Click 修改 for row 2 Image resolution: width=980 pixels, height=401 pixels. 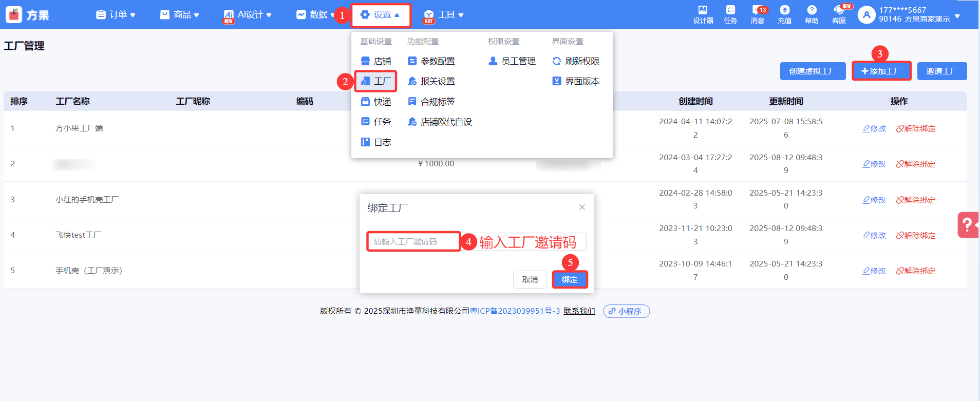(874, 164)
